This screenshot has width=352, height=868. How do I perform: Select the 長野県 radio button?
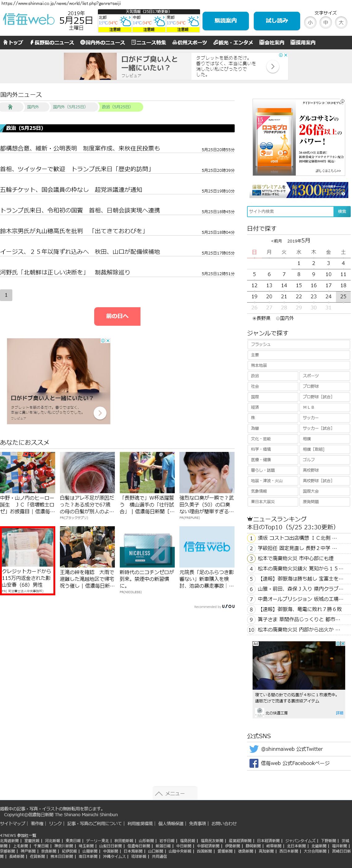[254, 318]
